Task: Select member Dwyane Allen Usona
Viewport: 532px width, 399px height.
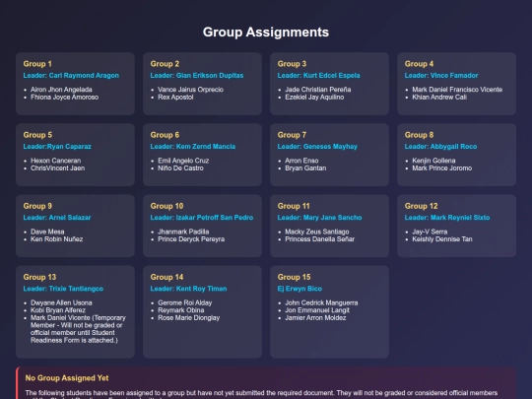Action: pyautogui.click(x=61, y=302)
